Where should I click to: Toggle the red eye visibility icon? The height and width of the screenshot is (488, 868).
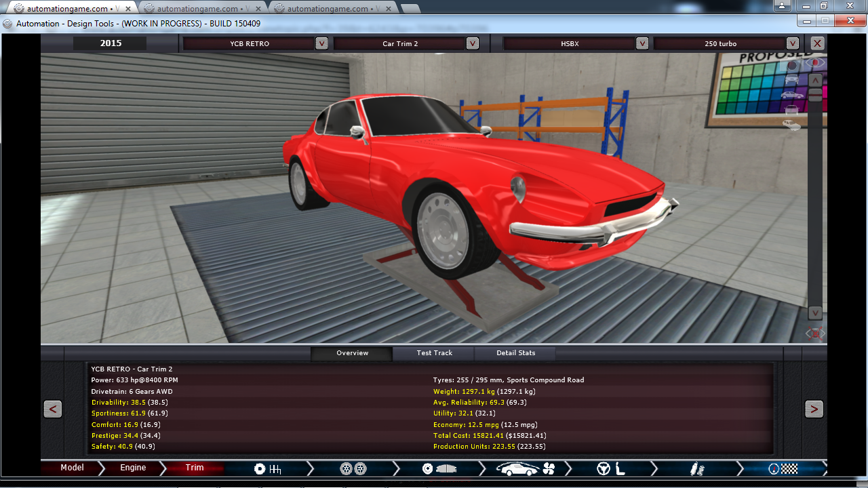point(814,62)
